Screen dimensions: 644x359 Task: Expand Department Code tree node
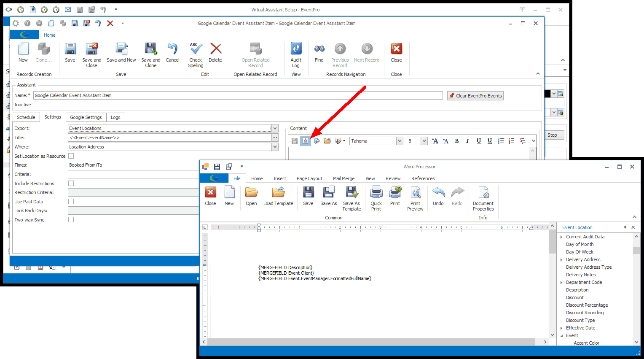pos(562,283)
